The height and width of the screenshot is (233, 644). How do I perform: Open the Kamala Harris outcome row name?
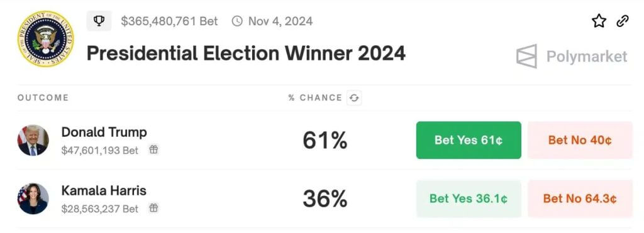(104, 190)
